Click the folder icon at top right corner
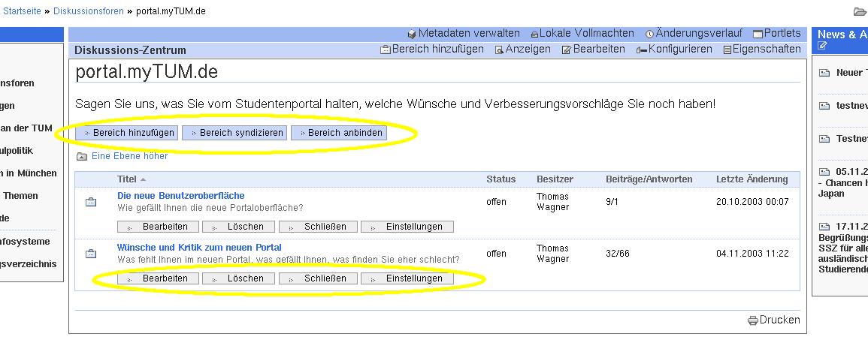The width and height of the screenshot is (868, 346). tap(860, 11)
